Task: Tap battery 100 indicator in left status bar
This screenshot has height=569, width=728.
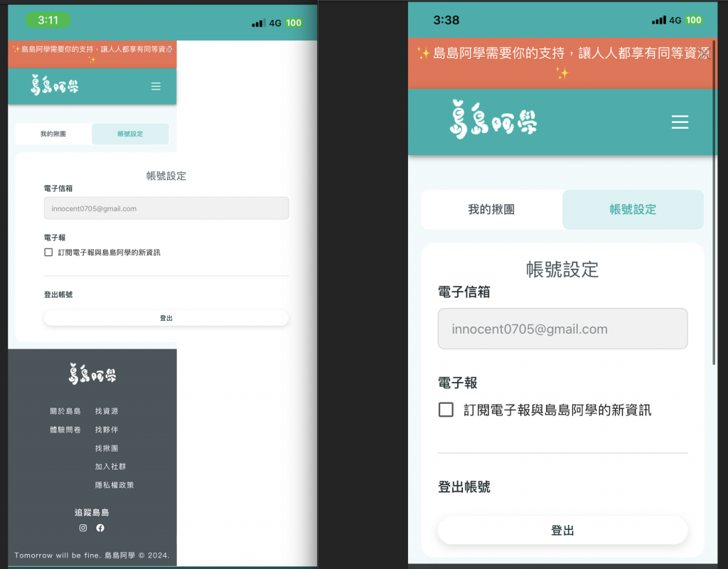Action: [294, 23]
